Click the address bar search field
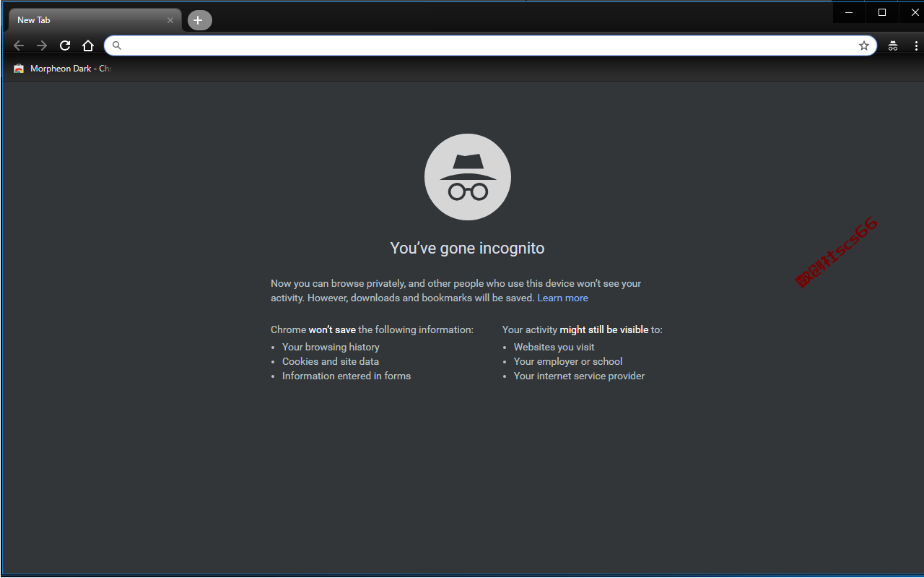This screenshot has height=578, width=924. 490,46
